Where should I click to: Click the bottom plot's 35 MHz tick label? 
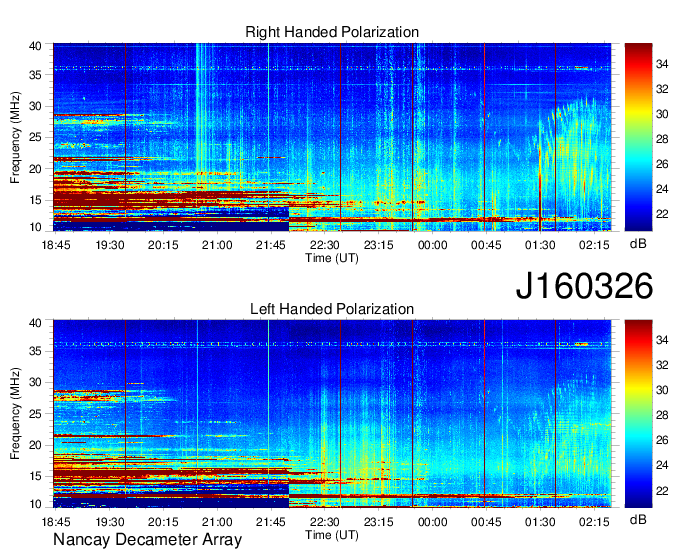[x=35, y=351]
